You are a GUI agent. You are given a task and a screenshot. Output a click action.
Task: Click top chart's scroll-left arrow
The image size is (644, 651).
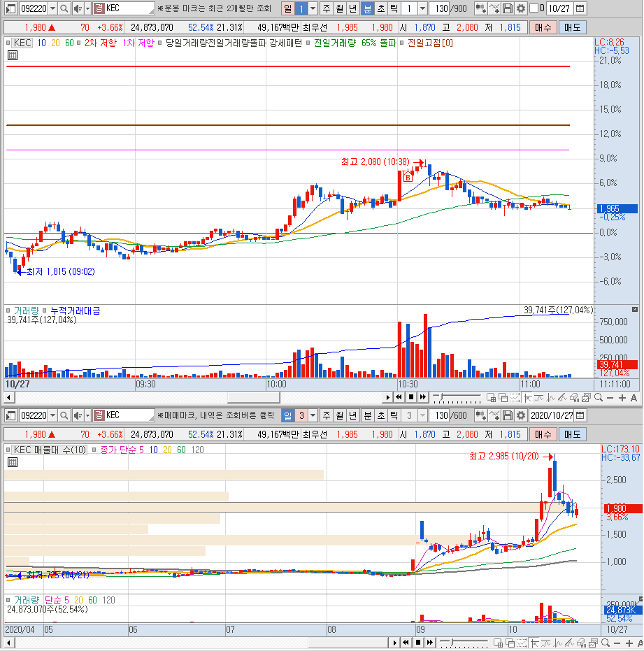(9, 397)
